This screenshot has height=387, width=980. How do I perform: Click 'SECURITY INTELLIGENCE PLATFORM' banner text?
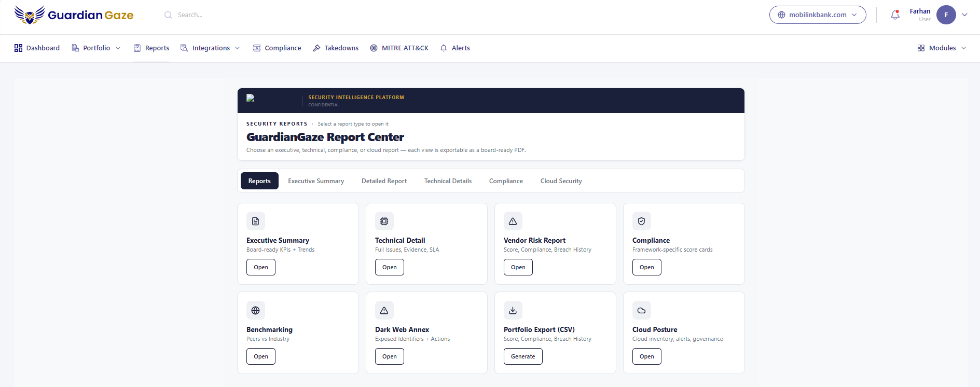(356, 98)
